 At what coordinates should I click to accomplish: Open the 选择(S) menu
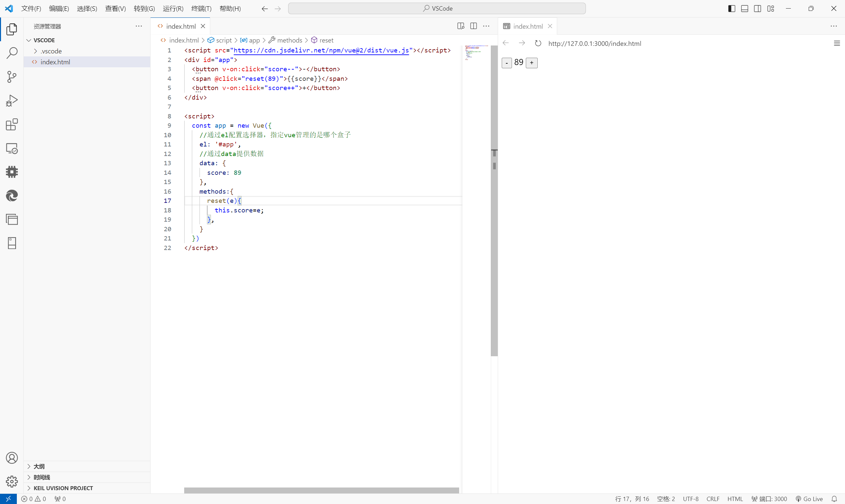click(x=87, y=9)
